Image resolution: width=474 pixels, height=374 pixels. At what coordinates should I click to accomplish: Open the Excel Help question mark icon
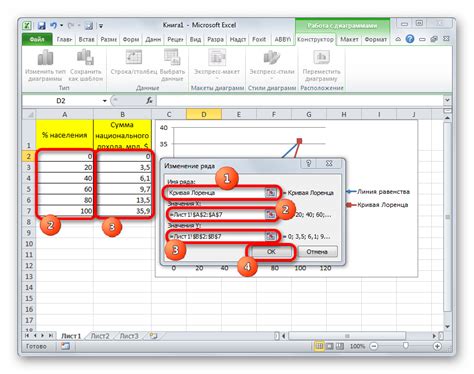point(410,39)
